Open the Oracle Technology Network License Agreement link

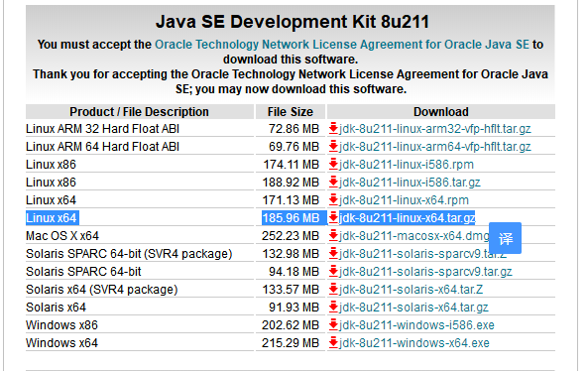click(x=342, y=45)
